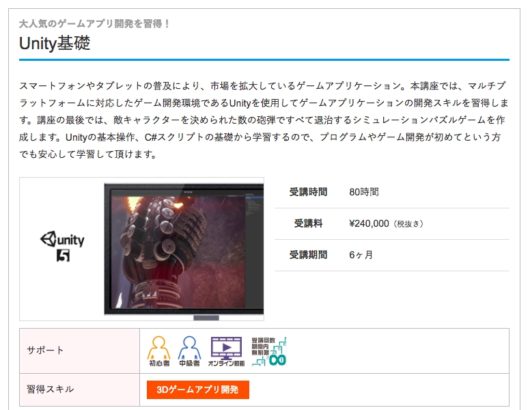Click the course description paragraph
Screen dimensions: 530x410
point(264,120)
